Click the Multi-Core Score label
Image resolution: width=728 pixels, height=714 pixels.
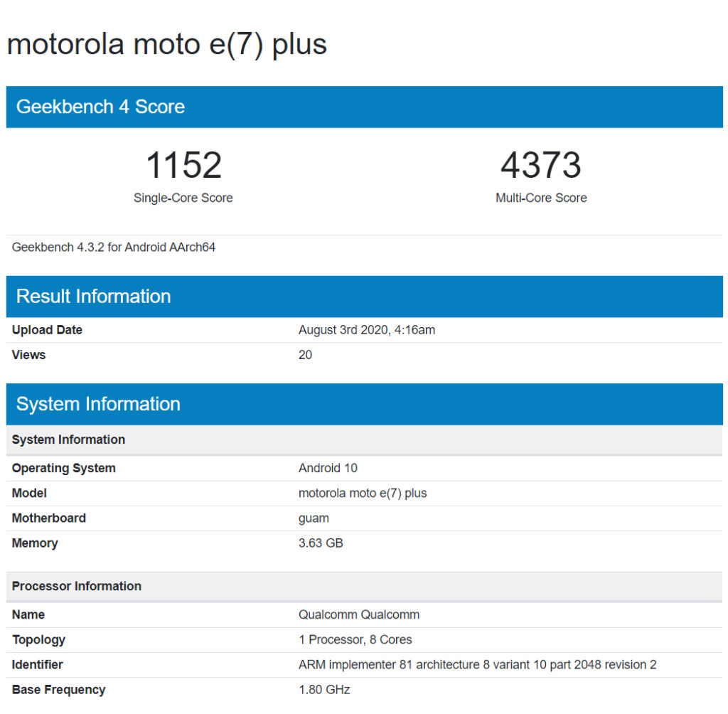point(540,198)
